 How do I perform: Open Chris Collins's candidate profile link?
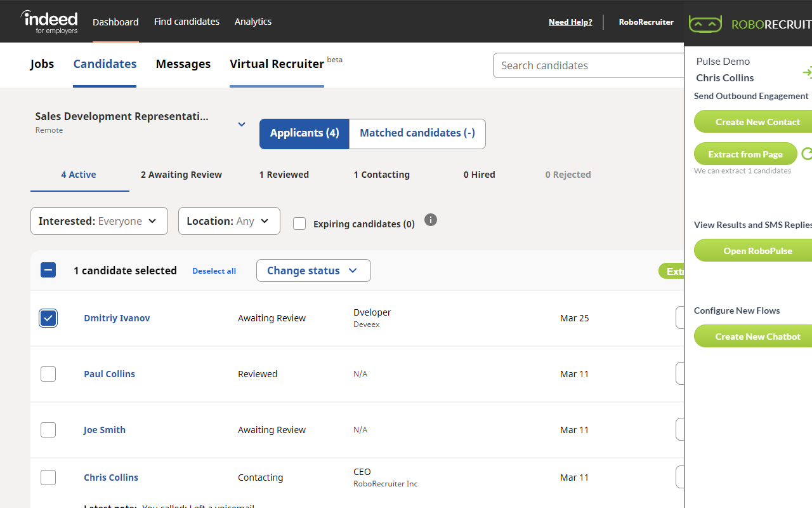(x=111, y=478)
